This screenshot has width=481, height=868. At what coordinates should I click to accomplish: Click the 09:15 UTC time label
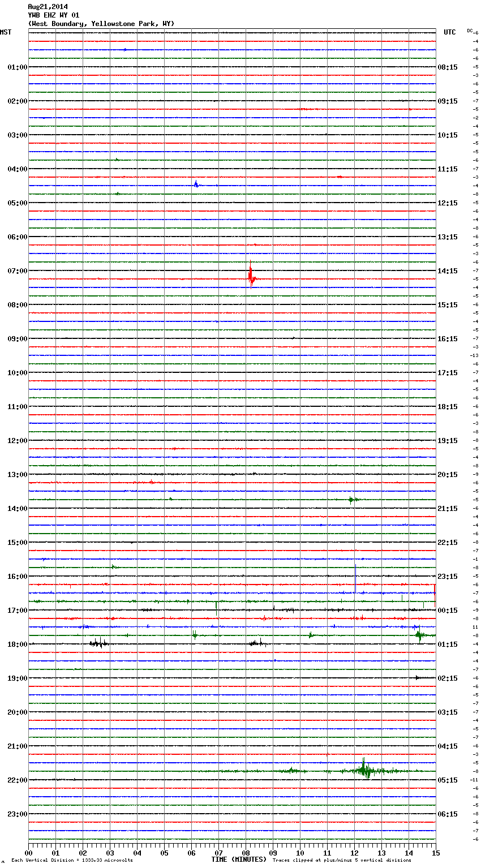(x=448, y=101)
